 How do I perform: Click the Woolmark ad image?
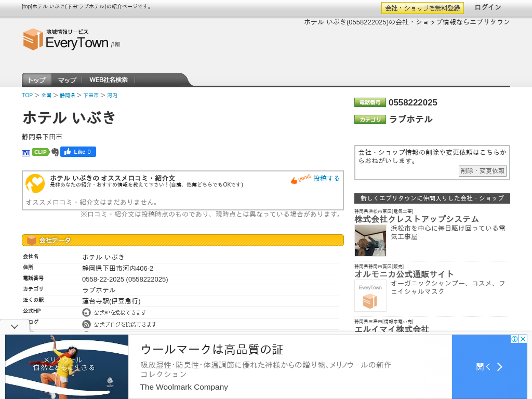tap(67, 367)
